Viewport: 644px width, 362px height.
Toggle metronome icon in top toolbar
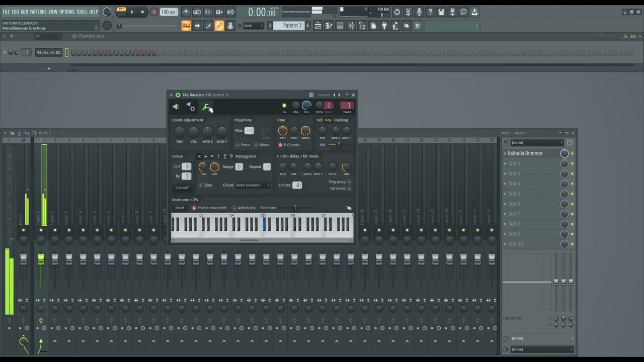click(x=186, y=12)
